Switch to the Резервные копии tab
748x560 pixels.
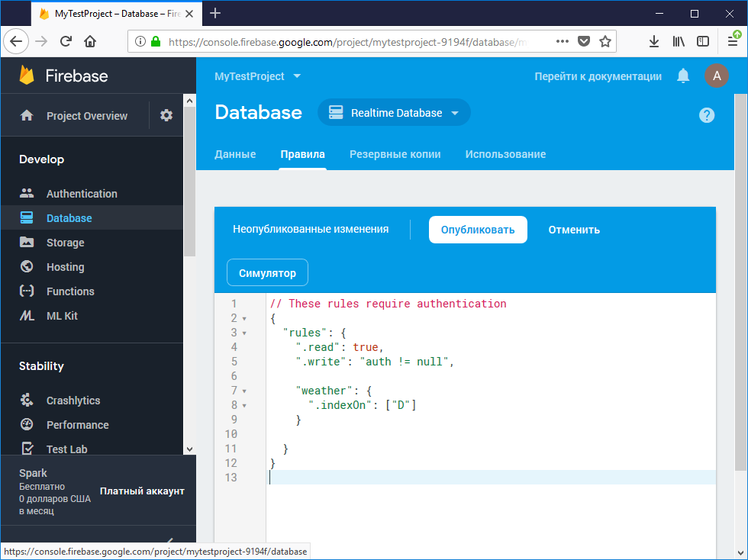tap(395, 154)
